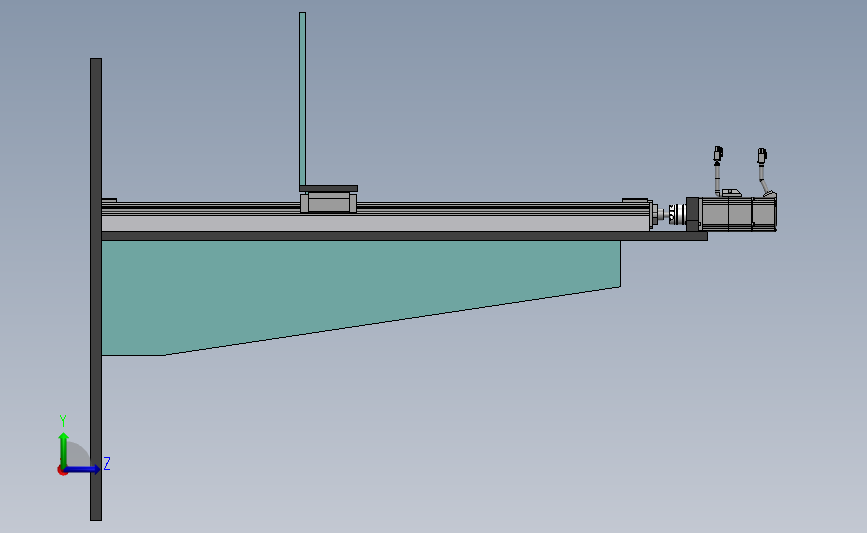The image size is (867, 533).
Task: Select the right motor cable connector
Action: point(762,155)
